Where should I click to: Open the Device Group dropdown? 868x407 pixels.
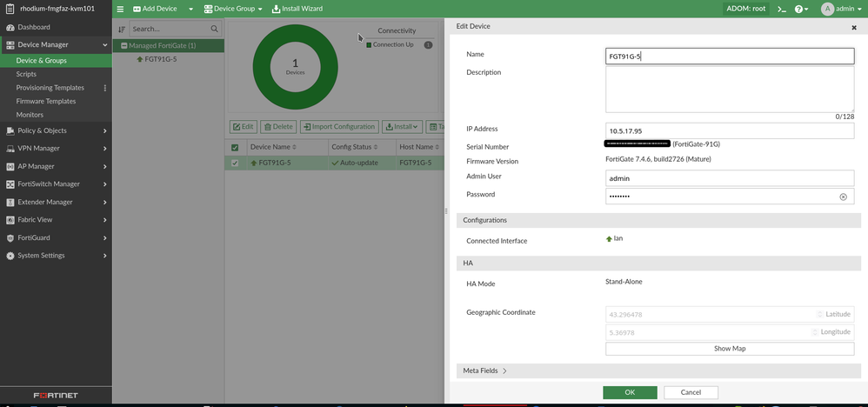233,9
